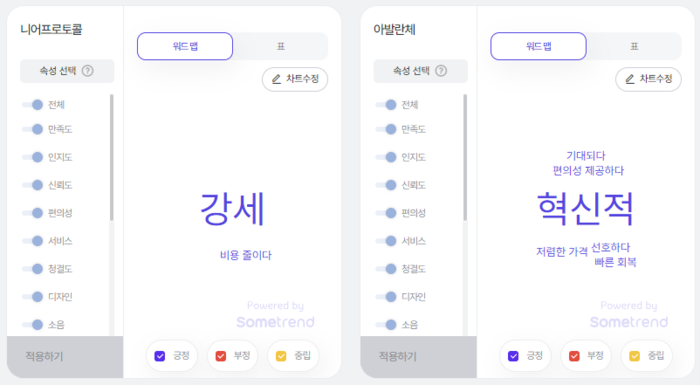
Task: Select 워드맵 tab in 아발란체 panel
Action: click(x=538, y=46)
